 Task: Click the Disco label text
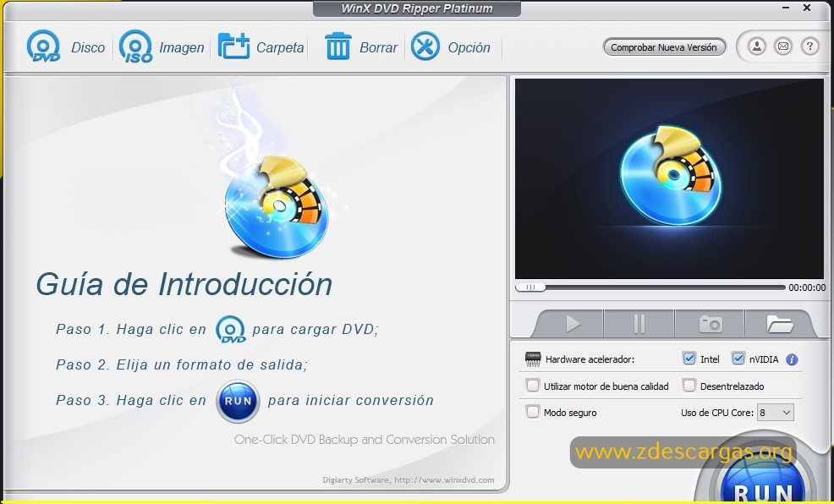coord(88,48)
